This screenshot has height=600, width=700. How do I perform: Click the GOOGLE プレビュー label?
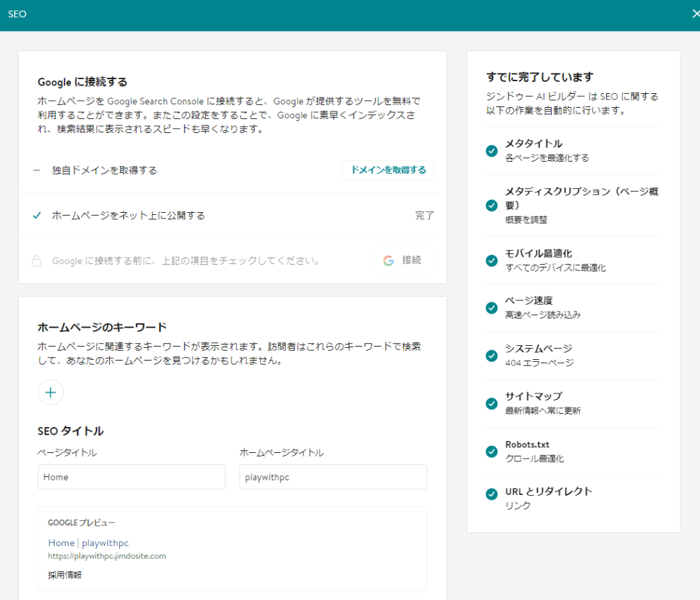tap(82, 523)
